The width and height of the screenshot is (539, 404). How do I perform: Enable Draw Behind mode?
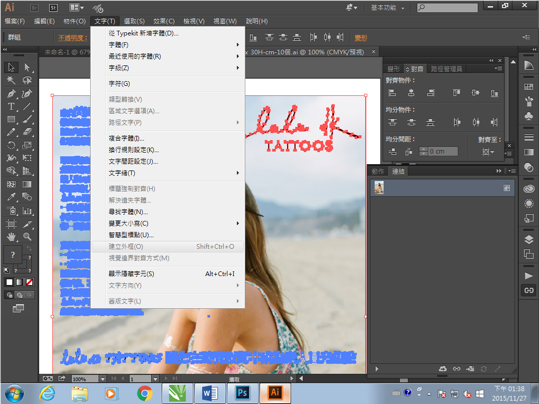pyautogui.click(x=20, y=295)
